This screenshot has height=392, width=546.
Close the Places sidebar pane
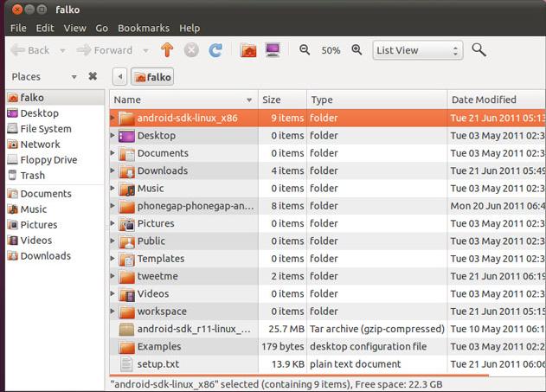coord(93,77)
